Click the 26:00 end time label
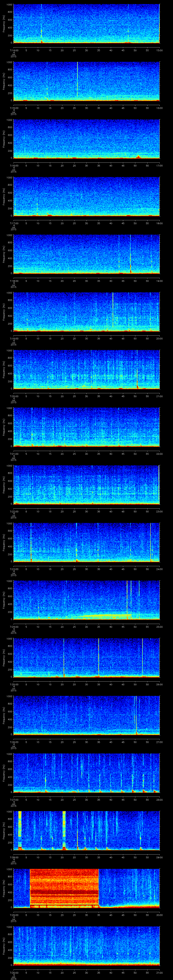 click(160, 684)
